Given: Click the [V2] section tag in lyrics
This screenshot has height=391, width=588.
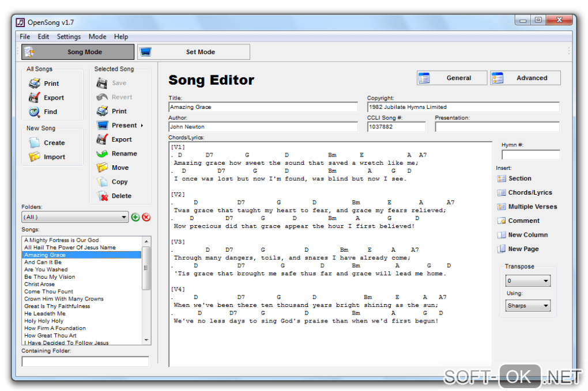Looking at the screenshot, I should tap(178, 195).
